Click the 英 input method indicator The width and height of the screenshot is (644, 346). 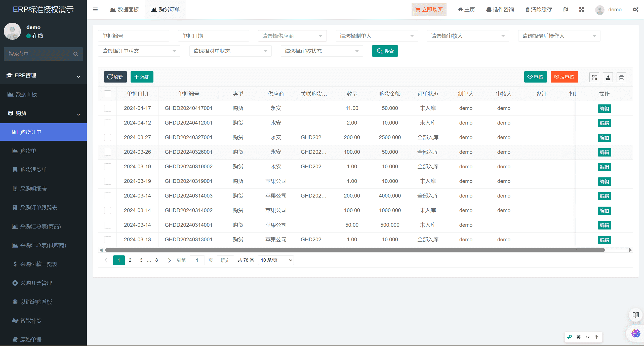pos(579,337)
